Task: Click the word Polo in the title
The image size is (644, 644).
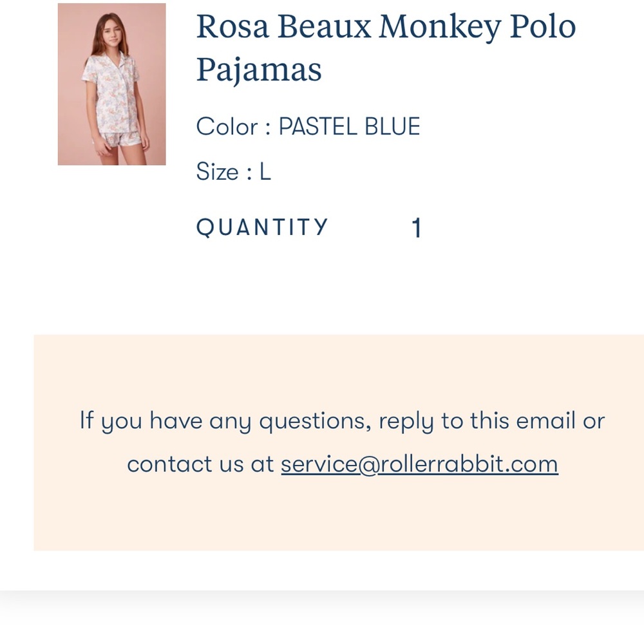Action: [543, 26]
